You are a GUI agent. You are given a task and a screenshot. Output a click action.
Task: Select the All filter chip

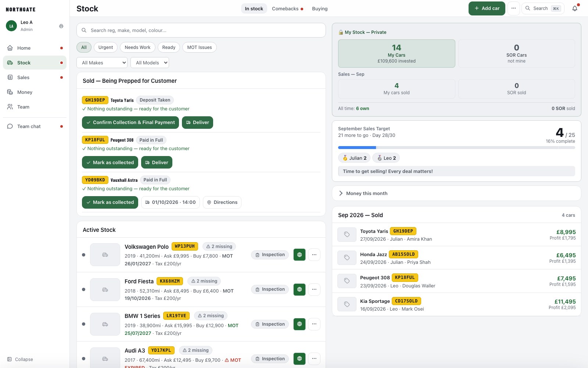click(x=84, y=47)
